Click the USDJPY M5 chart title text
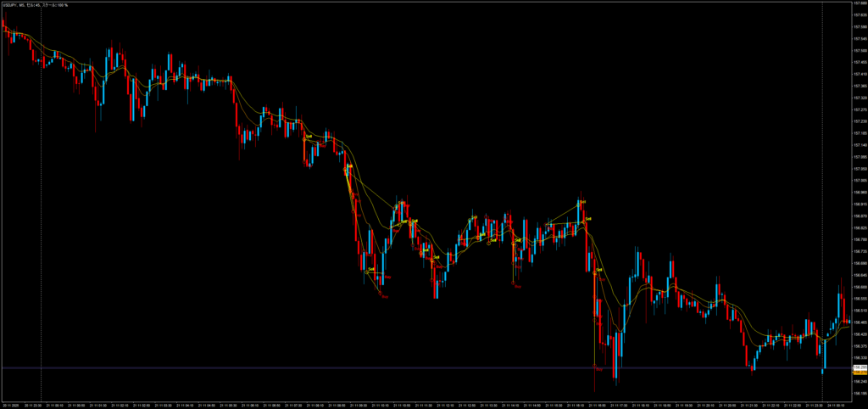The height and width of the screenshot is (409, 868). coord(35,5)
